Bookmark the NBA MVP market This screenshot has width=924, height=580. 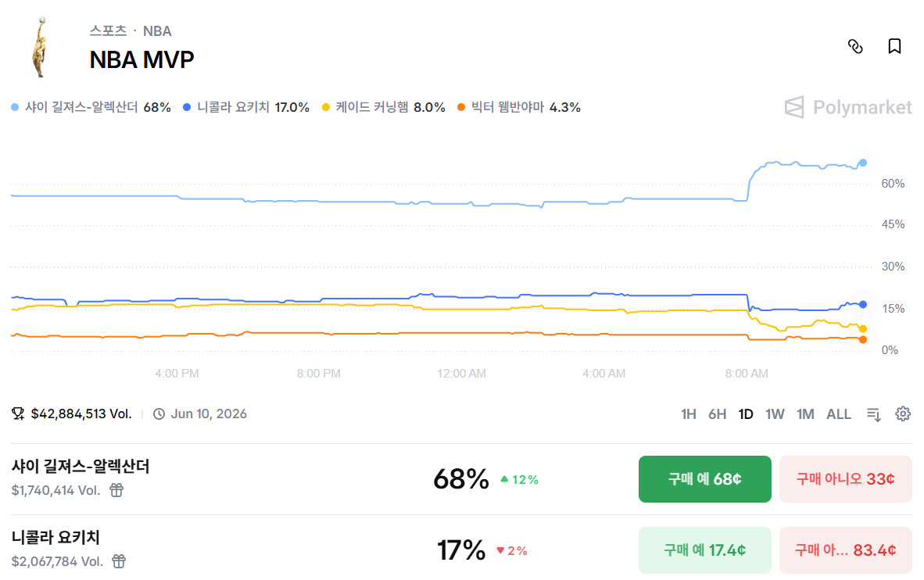[895, 46]
